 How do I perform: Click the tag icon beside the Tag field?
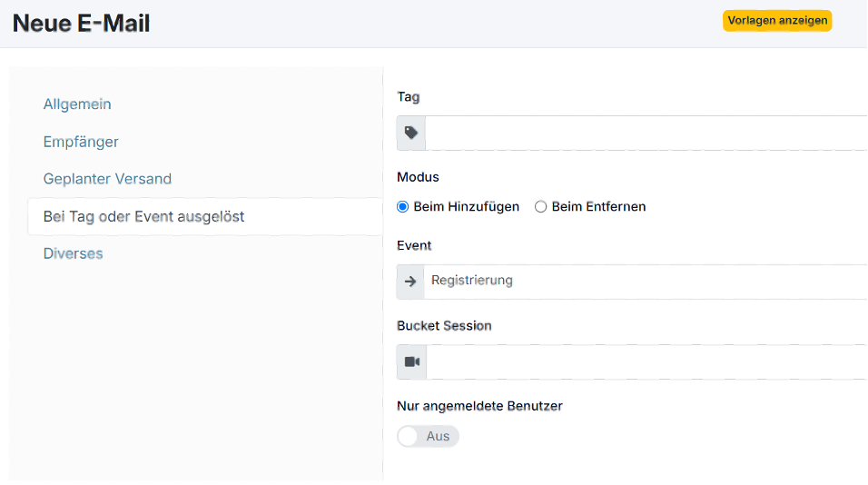pos(411,133)
